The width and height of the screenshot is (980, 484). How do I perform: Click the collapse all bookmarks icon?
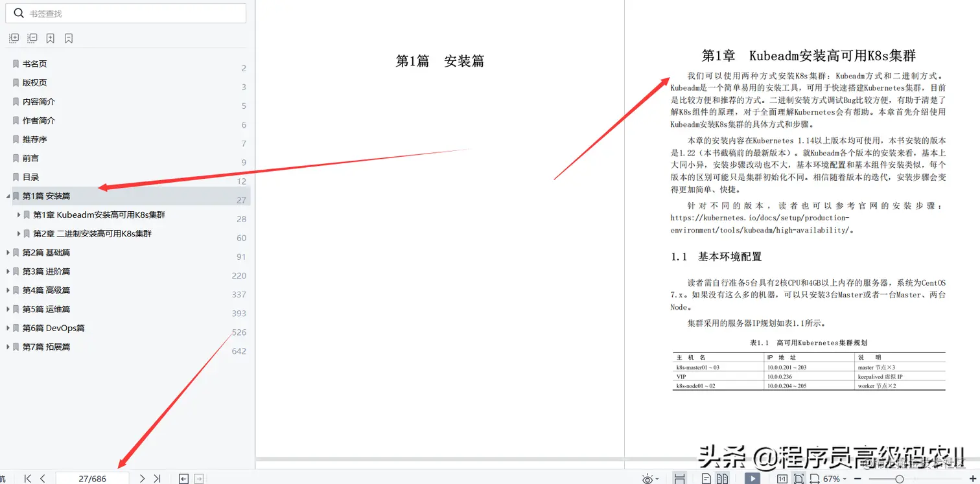coord(32,38)
